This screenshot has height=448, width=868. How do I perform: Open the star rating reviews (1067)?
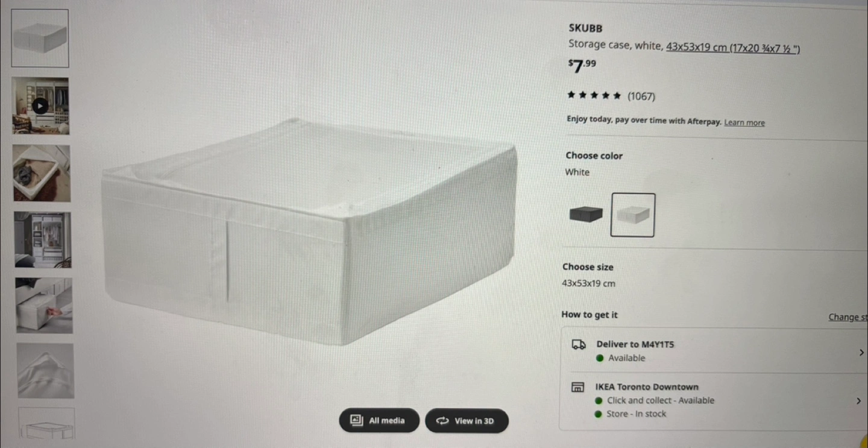[611, 96]
